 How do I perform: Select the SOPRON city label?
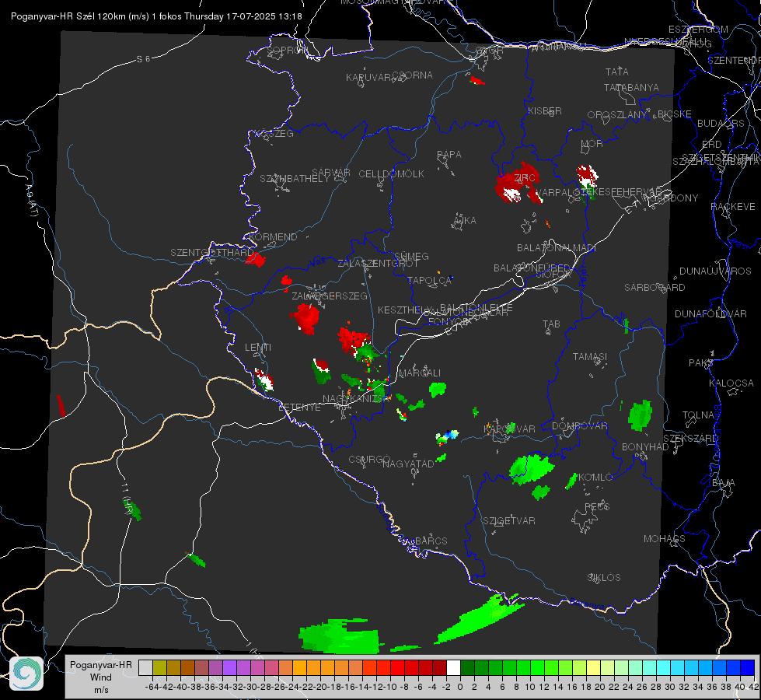pyautogui.click(x=288, y=50)
